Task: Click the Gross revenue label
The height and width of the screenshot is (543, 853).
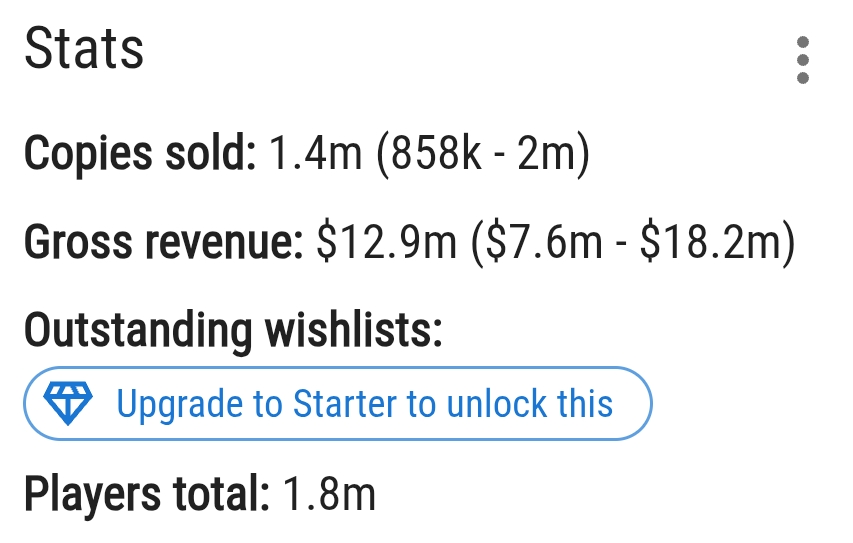Action: (164, 243)
